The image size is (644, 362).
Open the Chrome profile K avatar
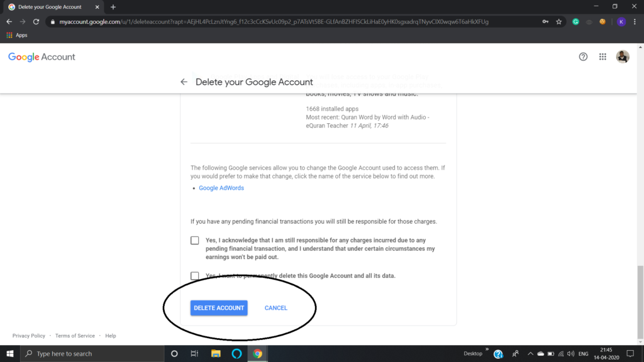tap(621, 22)
